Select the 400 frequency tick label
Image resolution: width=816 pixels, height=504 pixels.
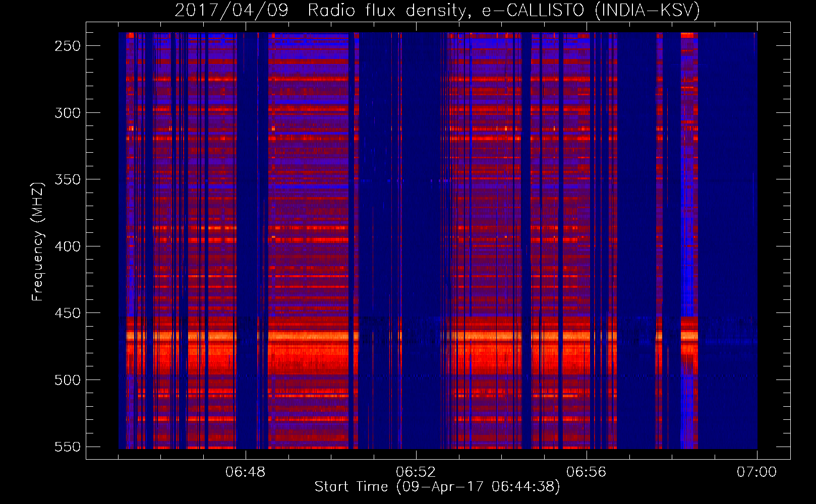point(68,246)
